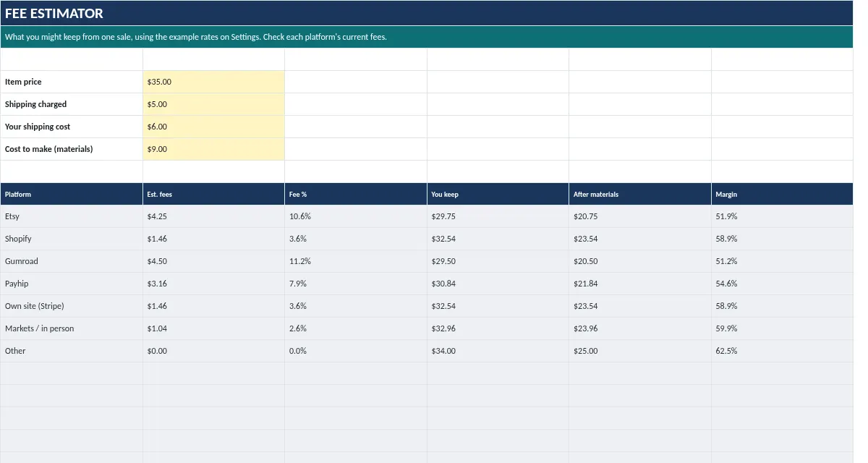This screenshot has height=463, width=868.
Task: Select Etsy You keep value $29.75
Action: pos(498,216)
